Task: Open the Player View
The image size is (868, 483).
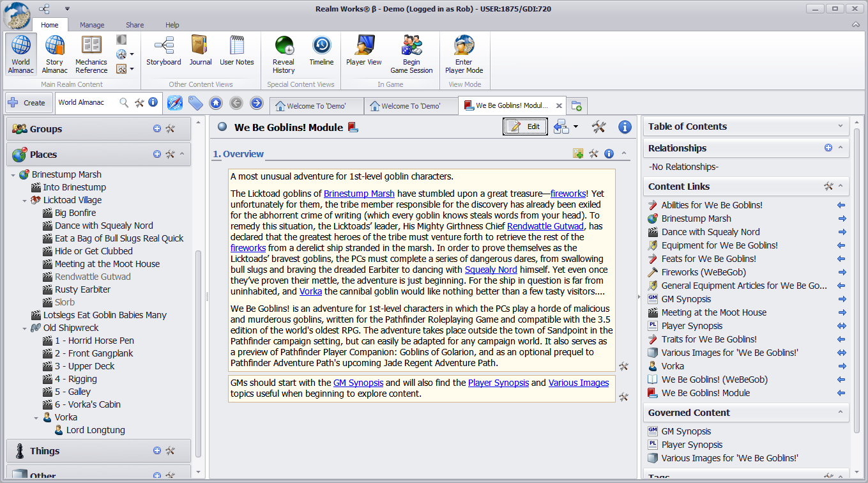Action: 364,51
